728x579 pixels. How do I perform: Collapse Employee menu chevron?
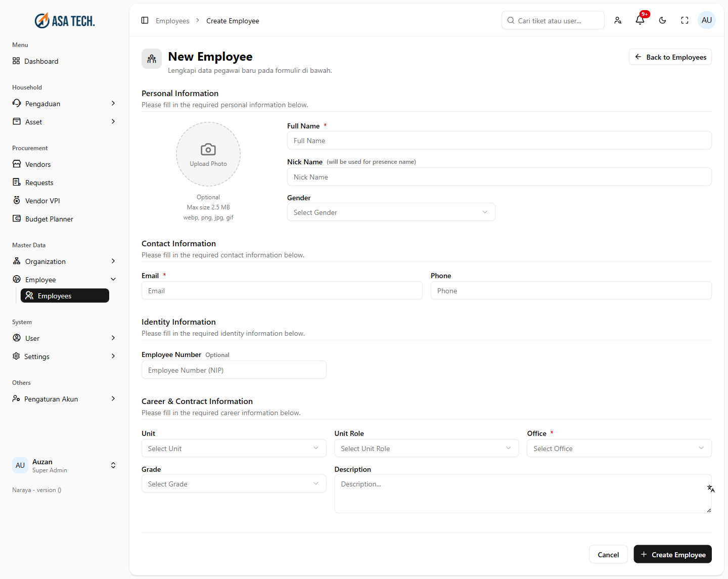pos(113,279)
